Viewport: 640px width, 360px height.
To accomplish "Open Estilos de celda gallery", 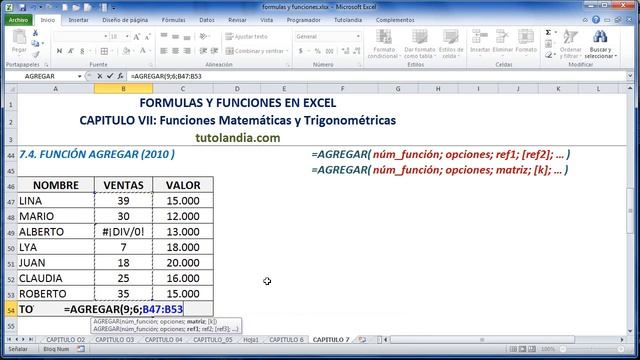I will point(451,44).
